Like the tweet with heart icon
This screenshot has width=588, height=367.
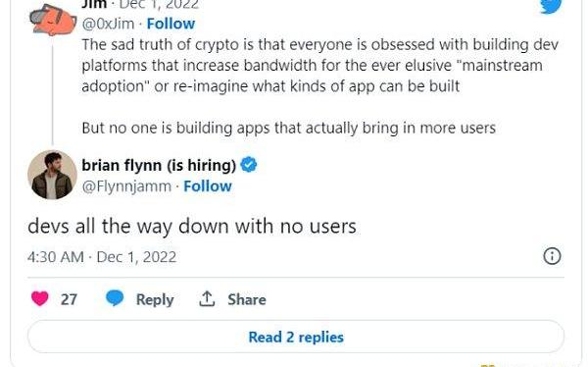tap(40, 299)
